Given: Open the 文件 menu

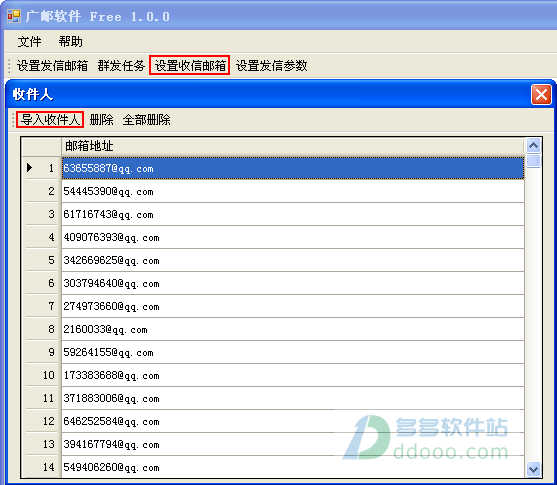Looking at the screenshot, I should (29, 42).
